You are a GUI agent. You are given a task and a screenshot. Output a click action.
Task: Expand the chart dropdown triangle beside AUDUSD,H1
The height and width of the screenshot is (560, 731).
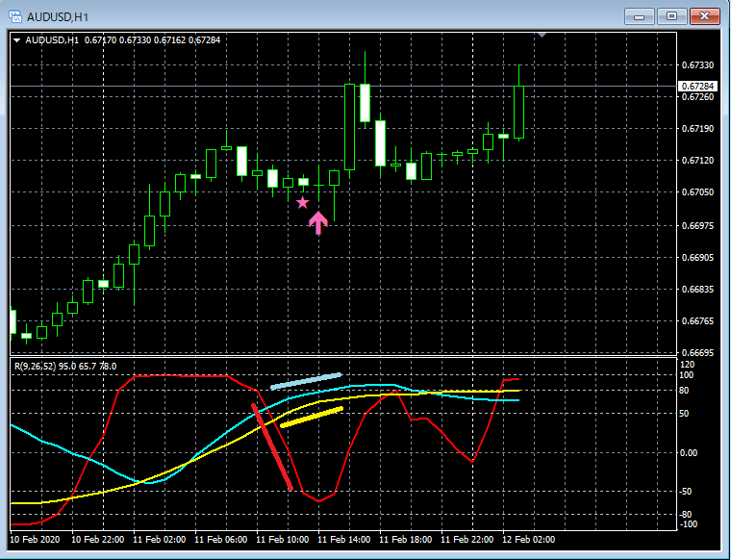tap(17, 40)
